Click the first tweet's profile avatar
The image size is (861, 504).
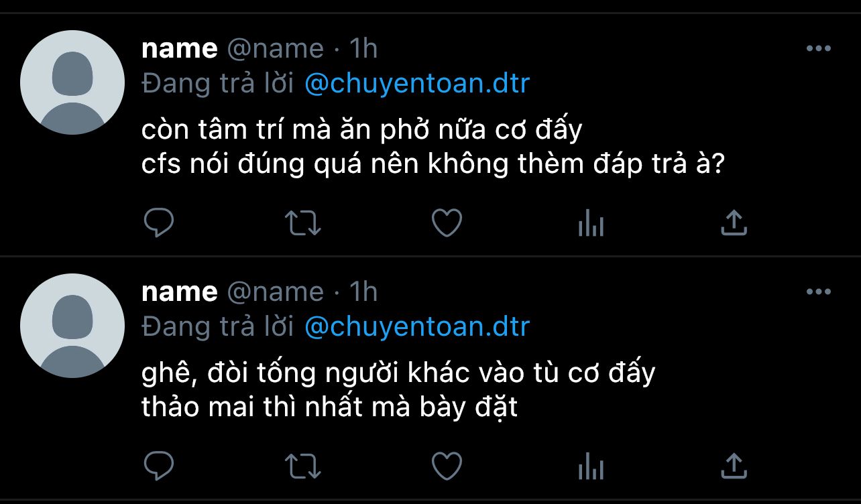(72, 82)
